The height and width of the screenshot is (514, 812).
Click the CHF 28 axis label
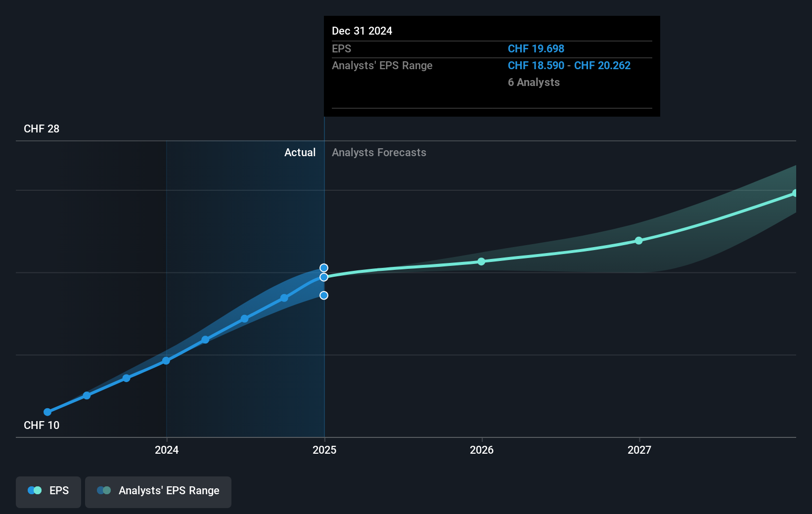42,129
